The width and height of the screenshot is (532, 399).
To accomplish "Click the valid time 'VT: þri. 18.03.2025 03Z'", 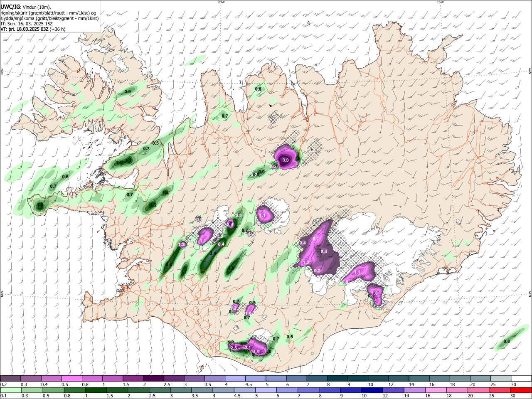I will (25, 30).
